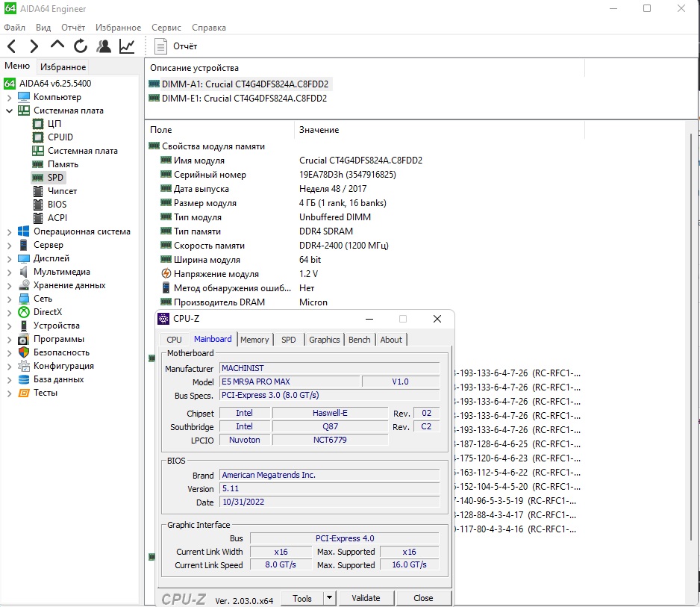
Task: Click the Мультимедиа speaker icon
Action: click(24, 272)
